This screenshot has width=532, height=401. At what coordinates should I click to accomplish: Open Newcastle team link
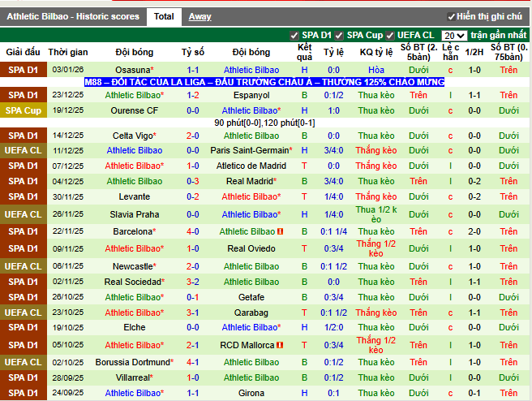point(135,266)
